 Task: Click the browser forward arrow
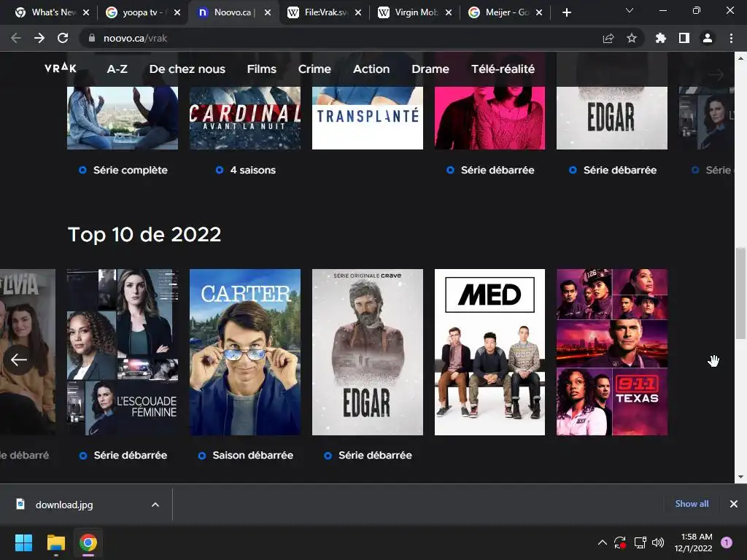pyautogui.click(x=39, y=38)
